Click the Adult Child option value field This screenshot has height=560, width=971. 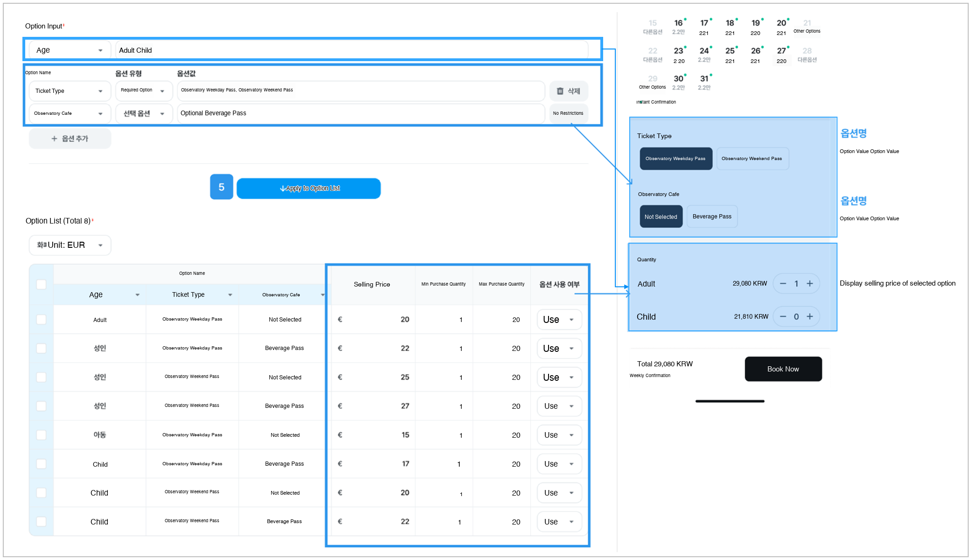point(352,50)
